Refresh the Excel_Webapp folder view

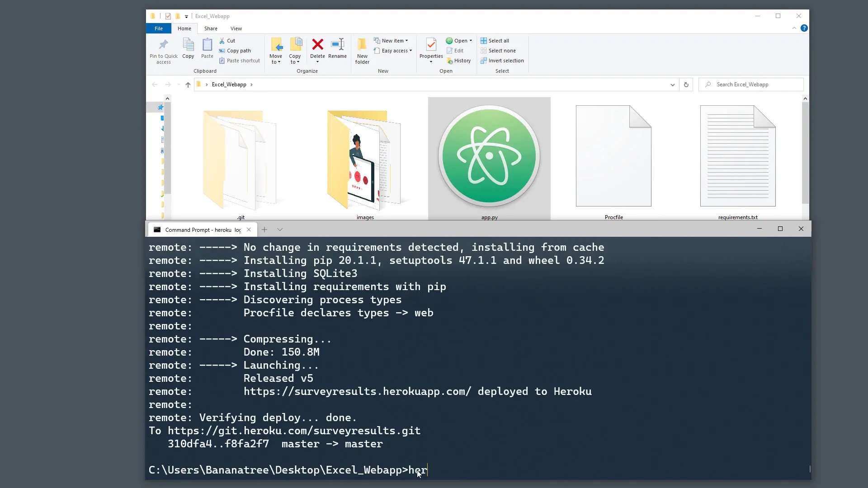click(686, 84)
